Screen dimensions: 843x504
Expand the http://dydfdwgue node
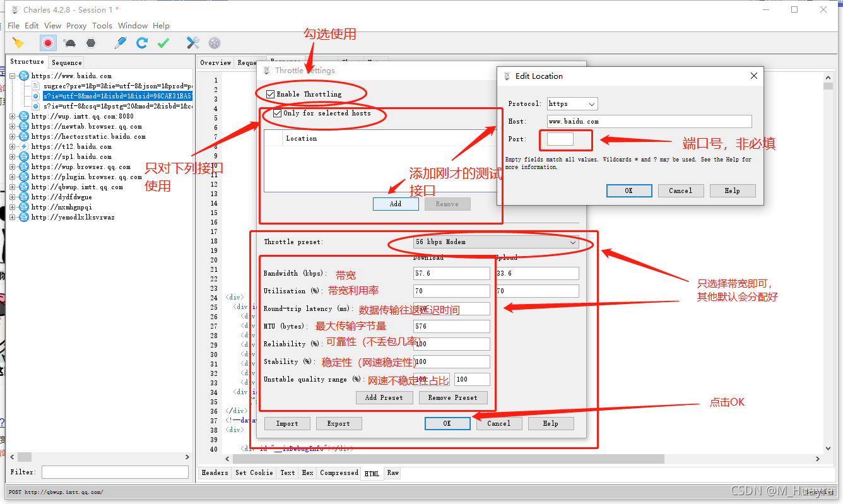13,197
